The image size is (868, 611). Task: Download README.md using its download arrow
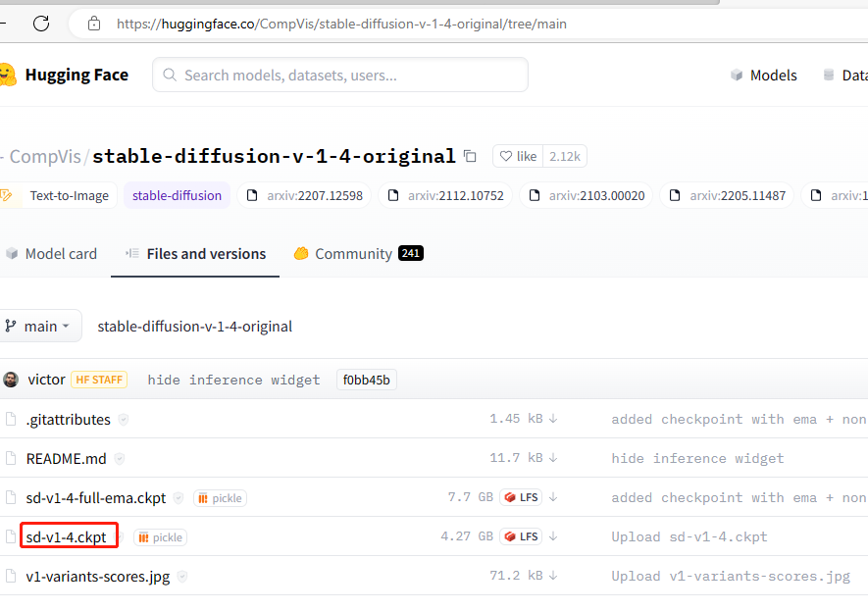click(554, 458)
